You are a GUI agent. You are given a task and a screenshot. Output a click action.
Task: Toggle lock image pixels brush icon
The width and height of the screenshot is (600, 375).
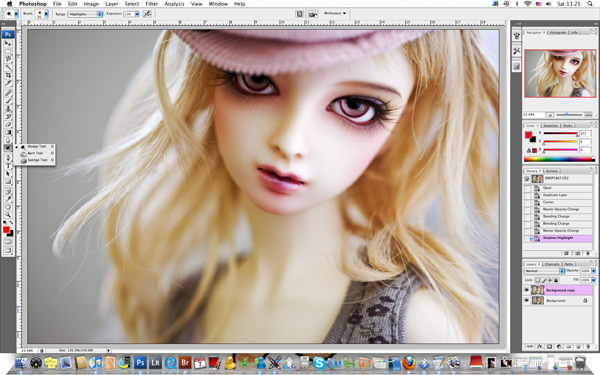click(x=544, y=280)
